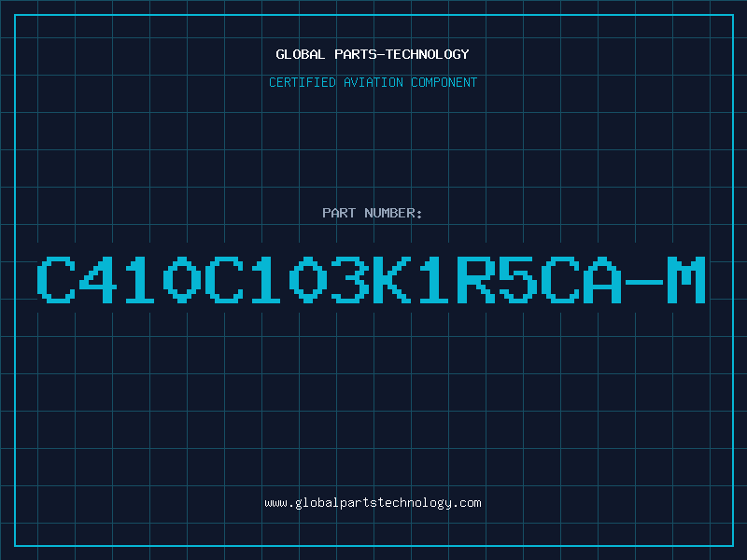
Task: Click the PART NUMBER: label
Action: pos(373,213)
